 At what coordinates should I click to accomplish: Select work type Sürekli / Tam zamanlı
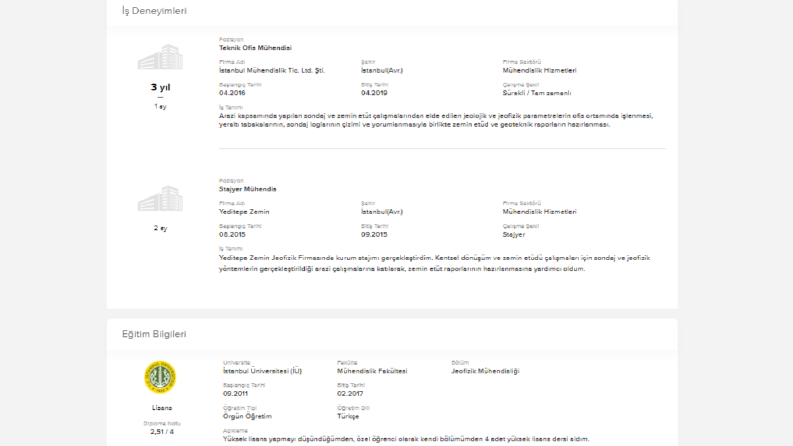(x=537, y=93)
